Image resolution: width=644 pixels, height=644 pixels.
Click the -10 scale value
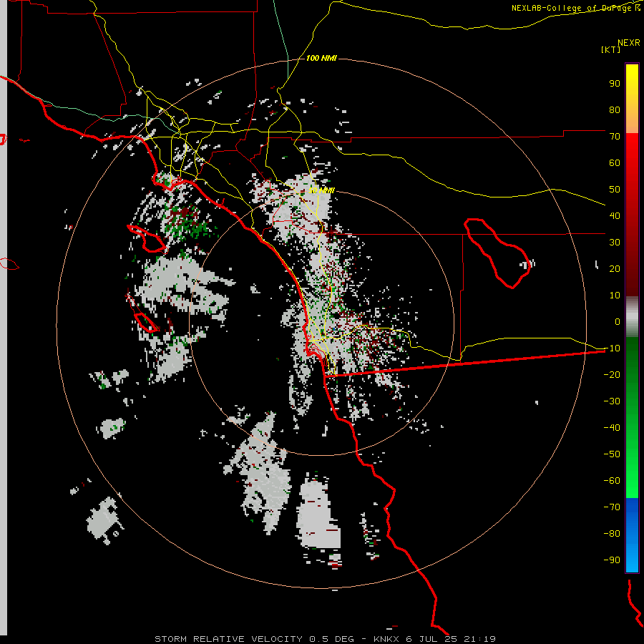(612, 348)
